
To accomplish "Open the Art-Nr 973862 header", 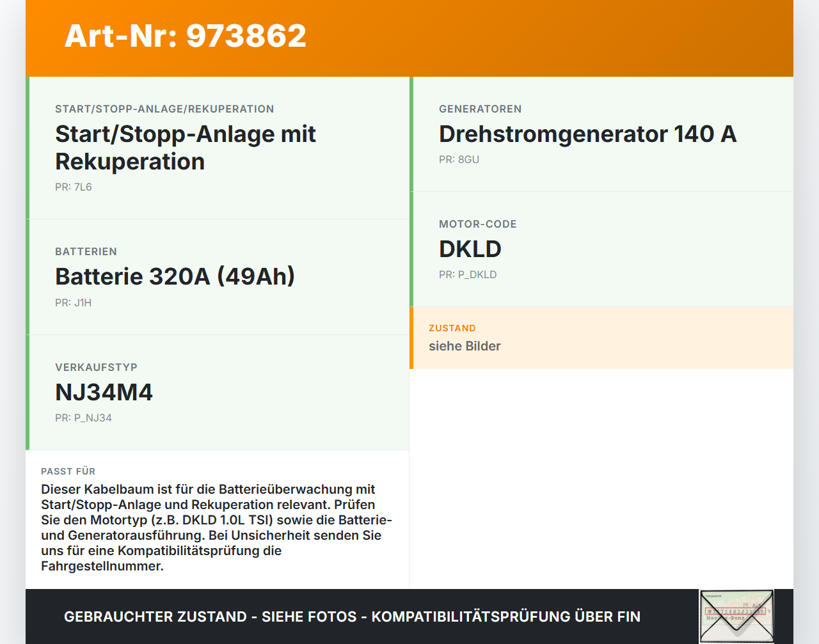I will pos(185,36).
